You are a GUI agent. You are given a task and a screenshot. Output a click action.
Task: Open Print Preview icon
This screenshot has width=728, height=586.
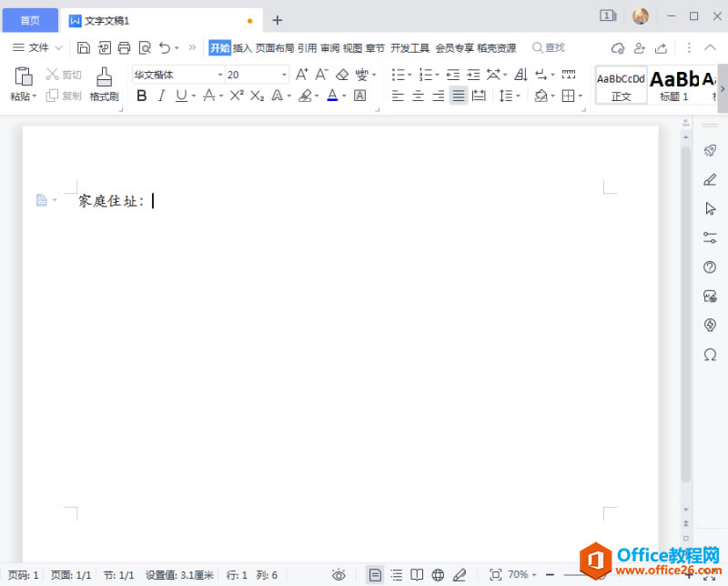coord(145,47)
